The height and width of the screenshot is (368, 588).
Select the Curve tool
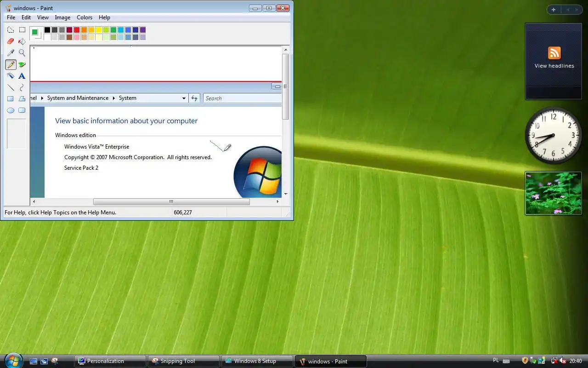[x=22, y=87]
